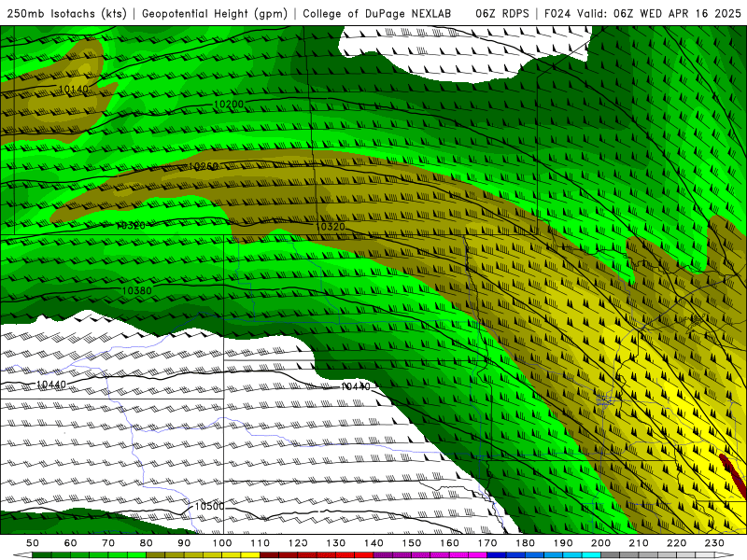Click the 10140 height contour label
The height and width of the screenshot is (560, 747).
tap(74, 89)
